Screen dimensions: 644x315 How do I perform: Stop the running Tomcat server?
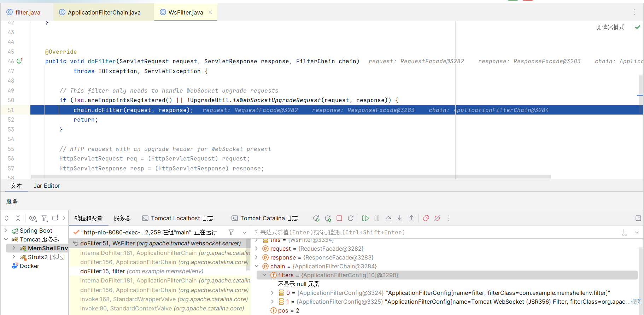coord(339,218)
